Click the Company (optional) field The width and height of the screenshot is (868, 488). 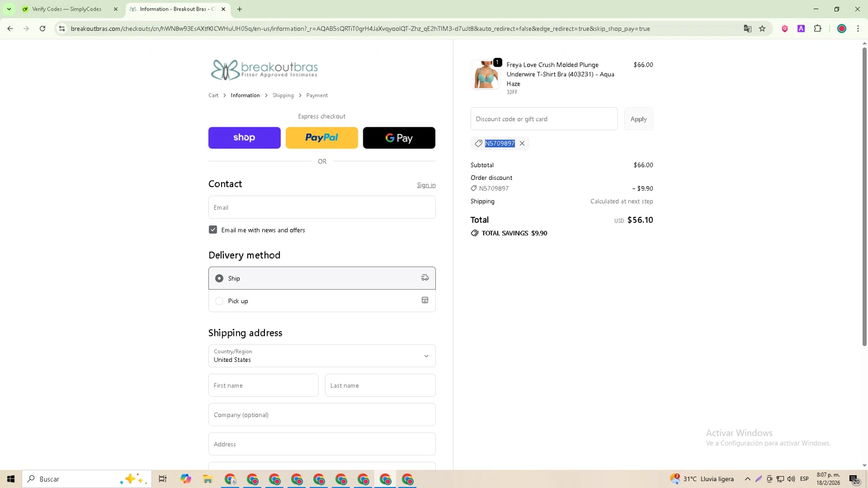(322, 415)
